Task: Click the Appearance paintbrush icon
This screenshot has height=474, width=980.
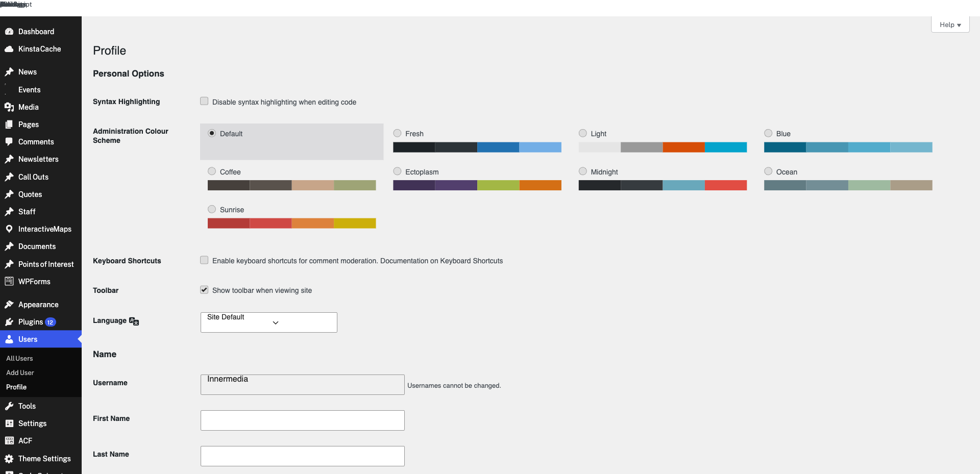Action: 9,305
